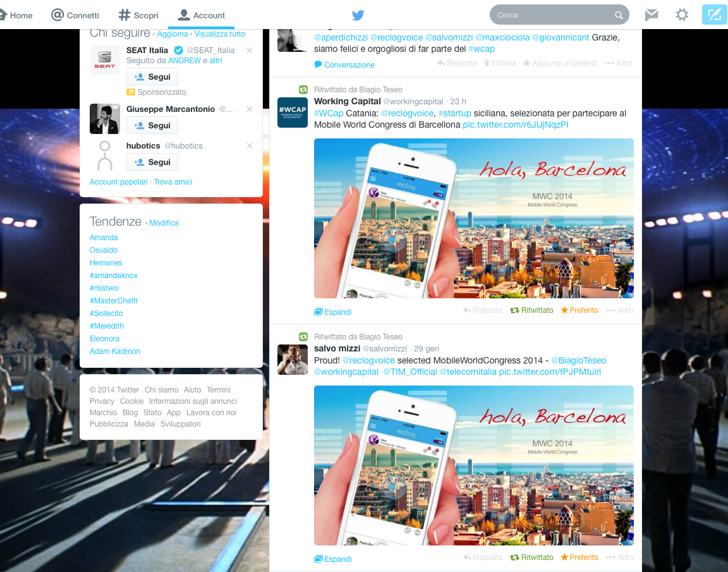Open the pic.twitter.com/r6JUjNqzPI link
The height and width of the screenshot is (572, 728).
tap(516, 125)
